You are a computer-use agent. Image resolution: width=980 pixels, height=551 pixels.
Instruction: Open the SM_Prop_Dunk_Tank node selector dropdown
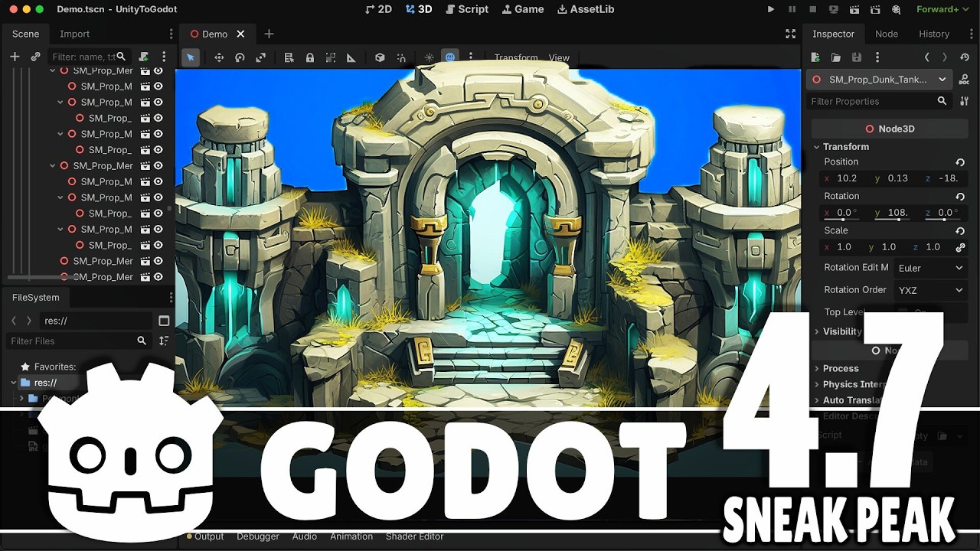[879, 80]
